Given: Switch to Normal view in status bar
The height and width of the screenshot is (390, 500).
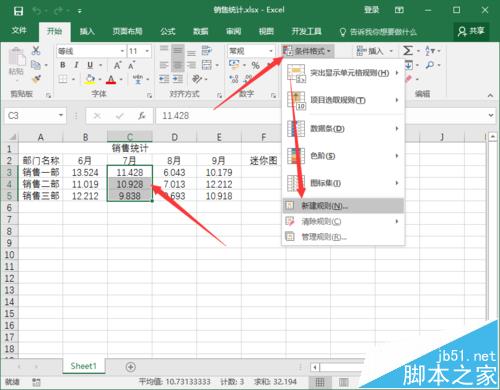Looking at the screenshot, I should coord(320,382).
